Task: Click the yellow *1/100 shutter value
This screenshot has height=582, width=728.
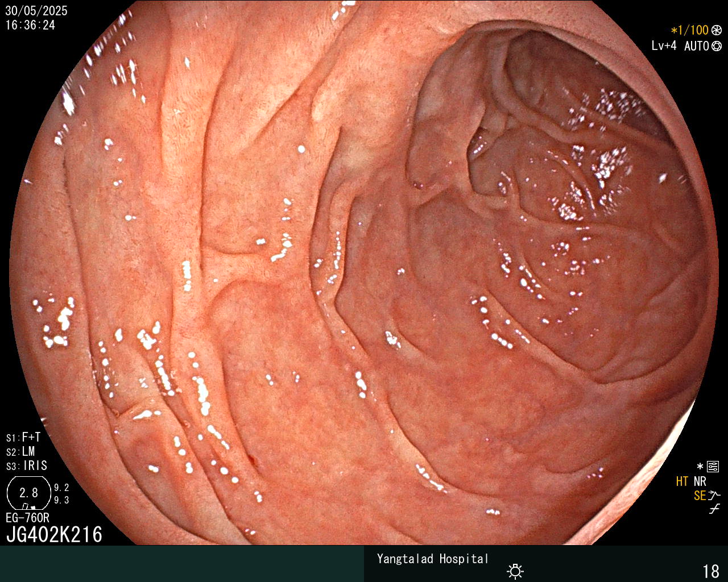Action: coord(689,30)
